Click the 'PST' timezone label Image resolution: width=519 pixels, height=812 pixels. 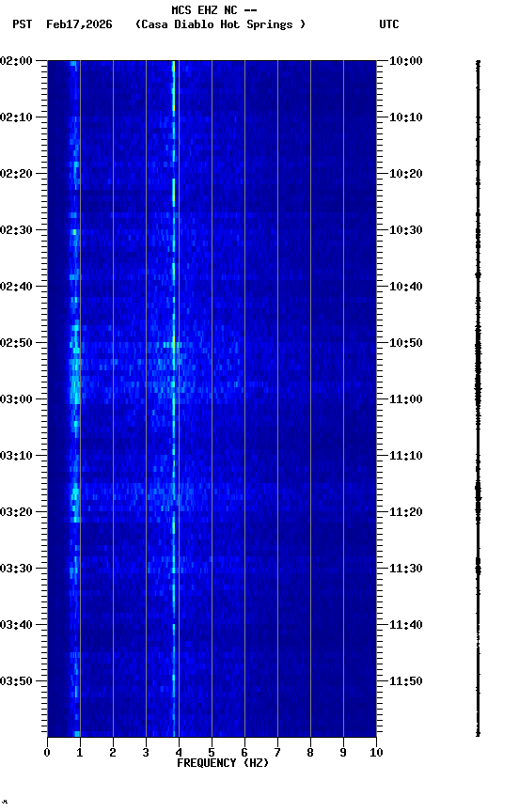point(23,24)
